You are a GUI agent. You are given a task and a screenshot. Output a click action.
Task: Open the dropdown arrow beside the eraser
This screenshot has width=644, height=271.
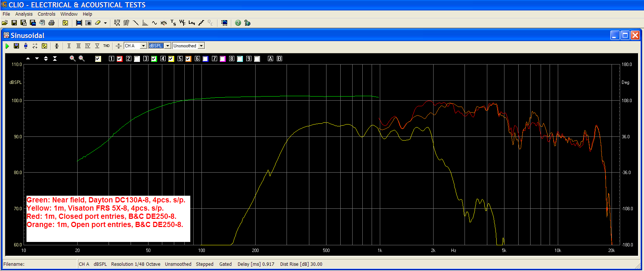[105, 23]
